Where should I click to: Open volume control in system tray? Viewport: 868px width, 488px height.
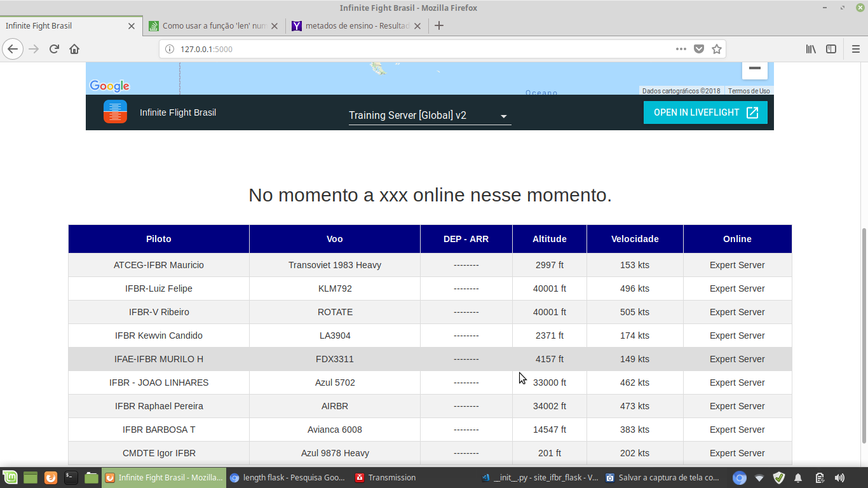839,478
